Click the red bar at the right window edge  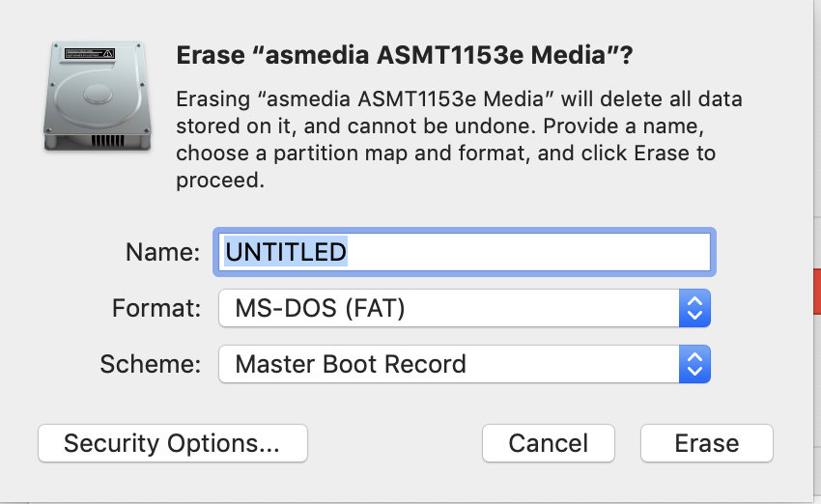pyautogui.click(x=817, y=292)
